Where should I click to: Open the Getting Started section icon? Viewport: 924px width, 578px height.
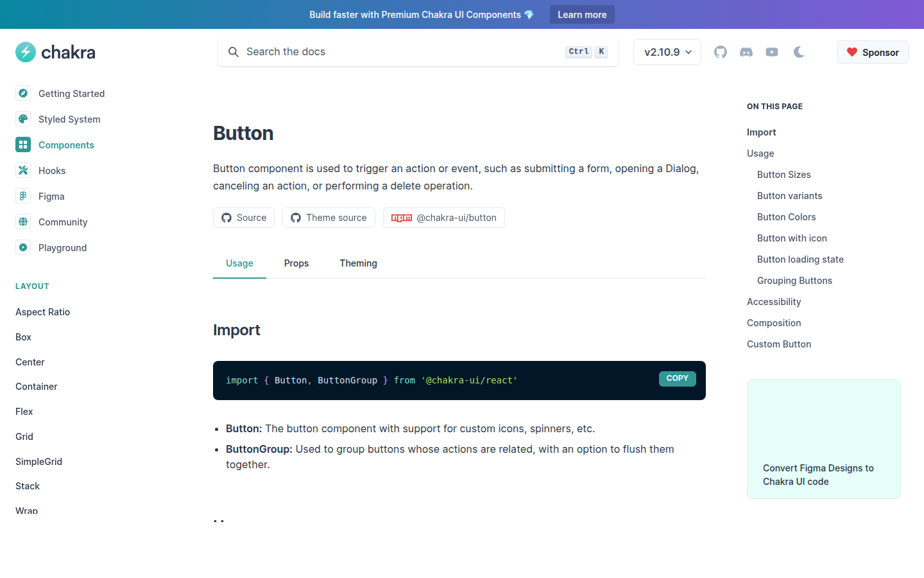click(23, 93)
